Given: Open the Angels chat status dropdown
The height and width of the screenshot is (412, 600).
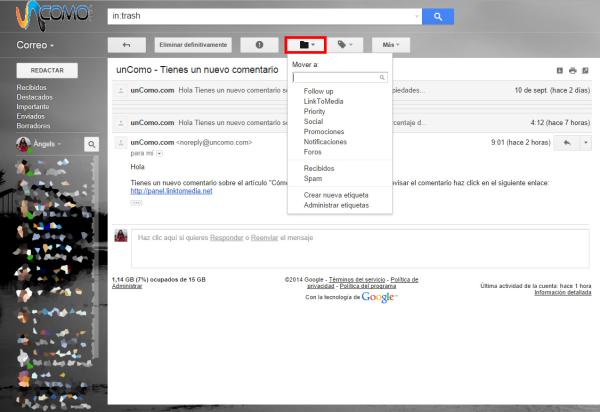Looking at the screenshot, I should coord(47,144).
